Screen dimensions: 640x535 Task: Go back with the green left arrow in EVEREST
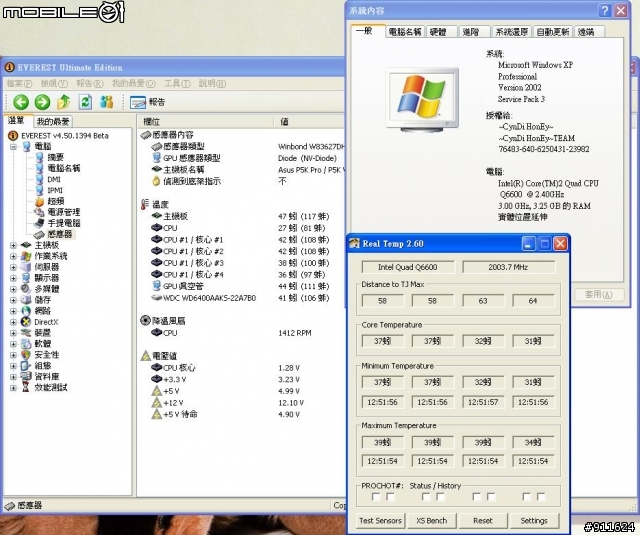[21, 102]
